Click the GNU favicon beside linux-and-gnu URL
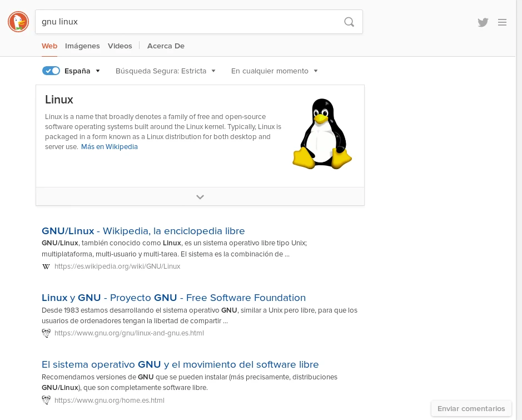The image size is (522, 420). tap(46, 333)
